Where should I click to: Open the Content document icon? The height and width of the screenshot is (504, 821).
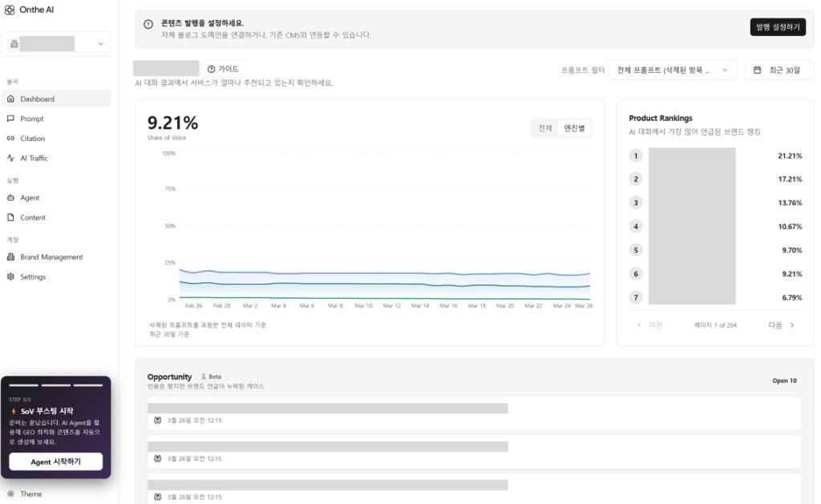coord(10,217)
